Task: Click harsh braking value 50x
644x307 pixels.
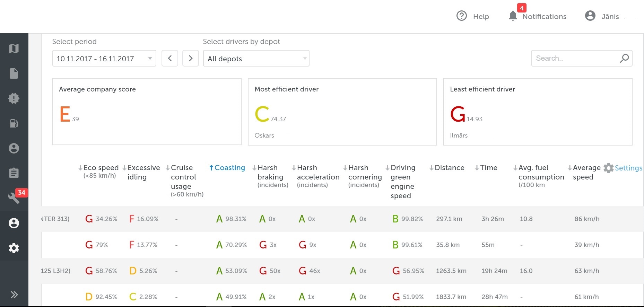Action: point(275,271)
